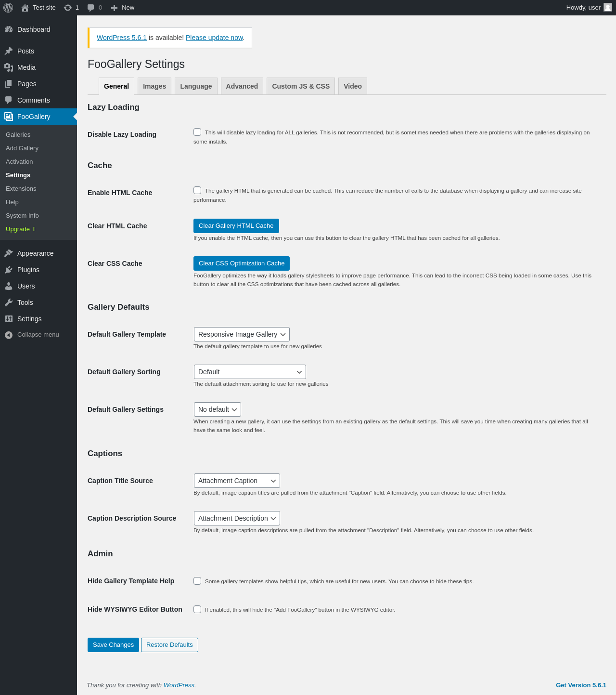Select the Video tab
Viewport: 616px width, 695px height.
[353, 86]
